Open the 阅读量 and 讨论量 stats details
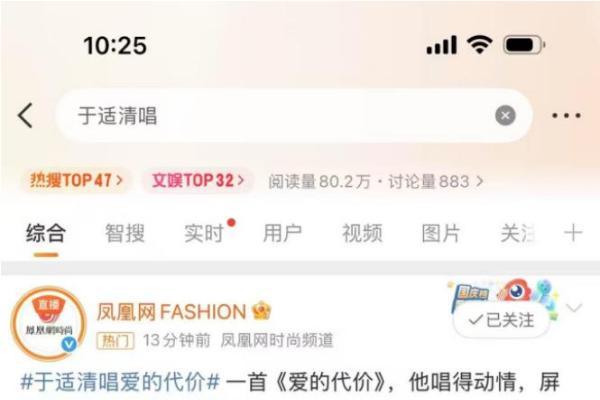600x400 pixels. (x=375, y=181)
